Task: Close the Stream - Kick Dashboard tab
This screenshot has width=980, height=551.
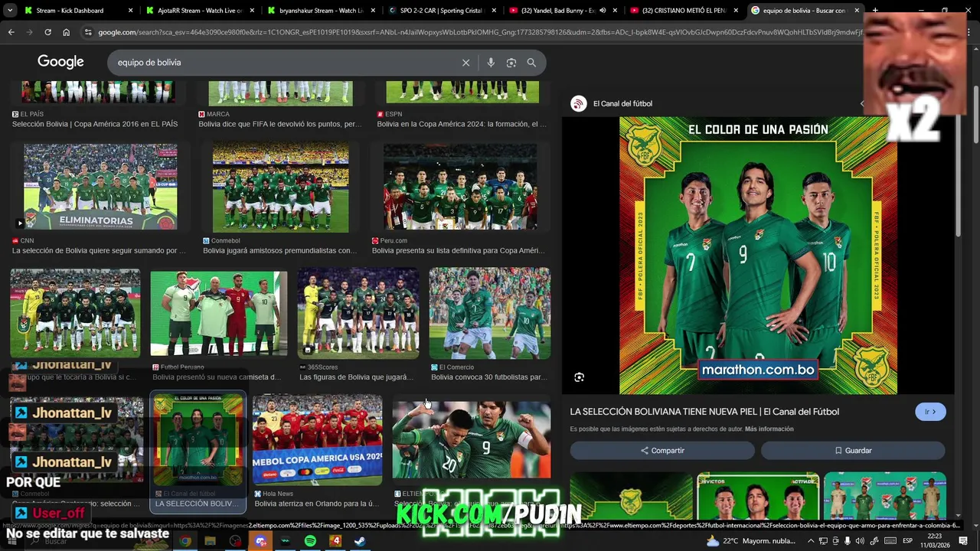Action: point(130,11)
